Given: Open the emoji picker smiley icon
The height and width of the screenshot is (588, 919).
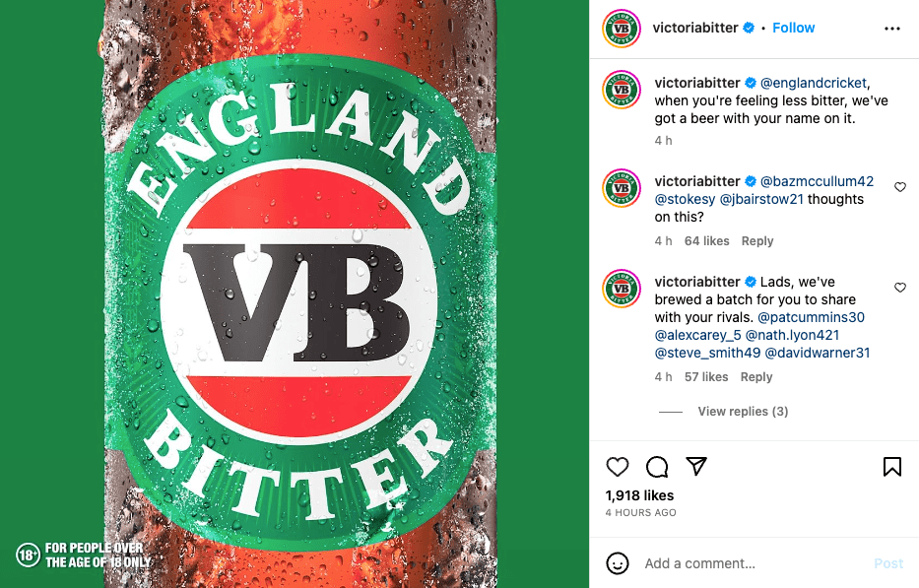Looking at the screenshot, I should pos(618,563).
